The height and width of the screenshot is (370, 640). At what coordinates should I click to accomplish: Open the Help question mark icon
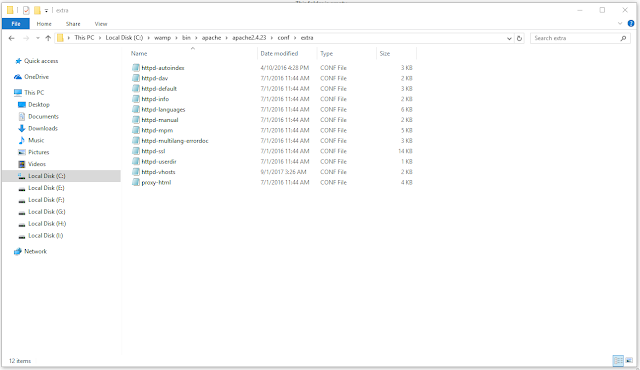click(x=631, y=24)
